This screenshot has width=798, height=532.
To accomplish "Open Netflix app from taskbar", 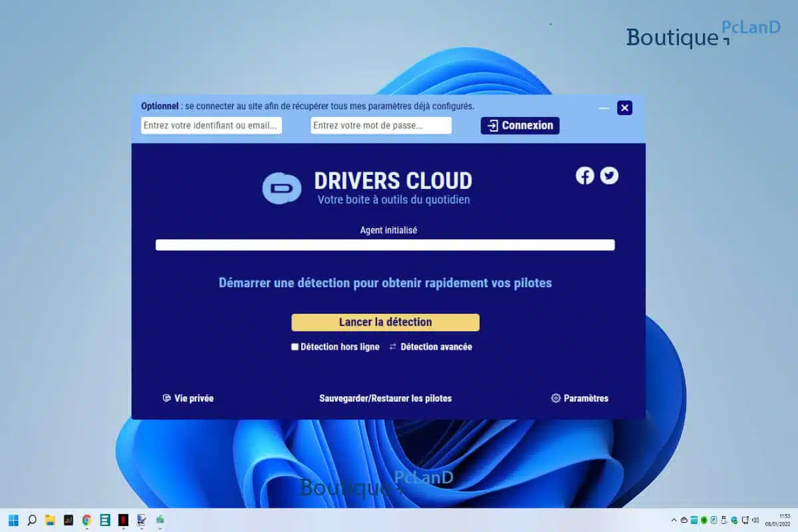I will [123, 520].
